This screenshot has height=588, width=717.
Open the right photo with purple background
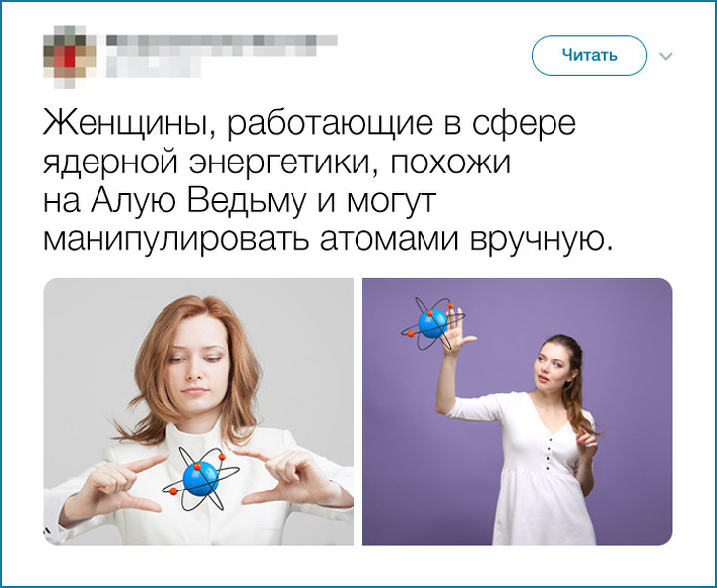point(517,411)
